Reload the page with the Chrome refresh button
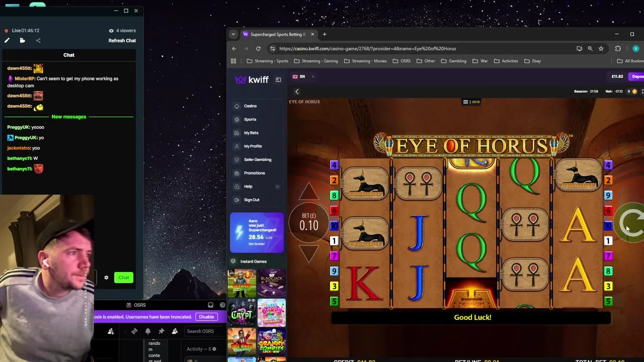 [258, 49]
